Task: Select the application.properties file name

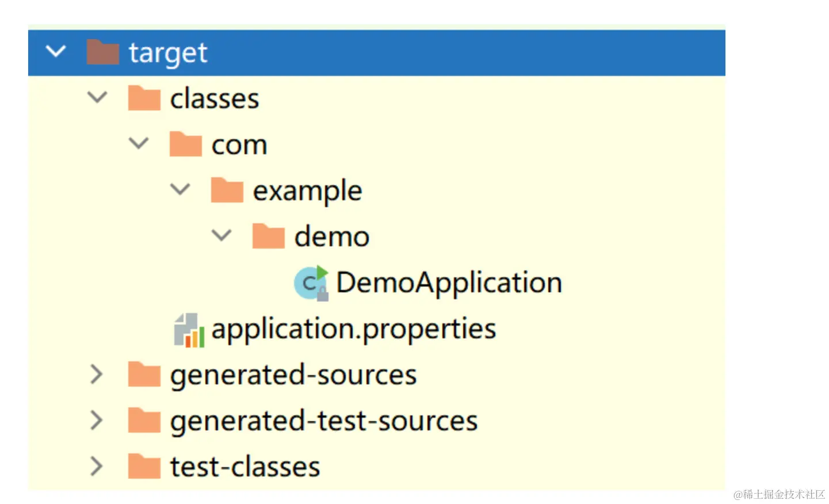Action: point(353,329)
